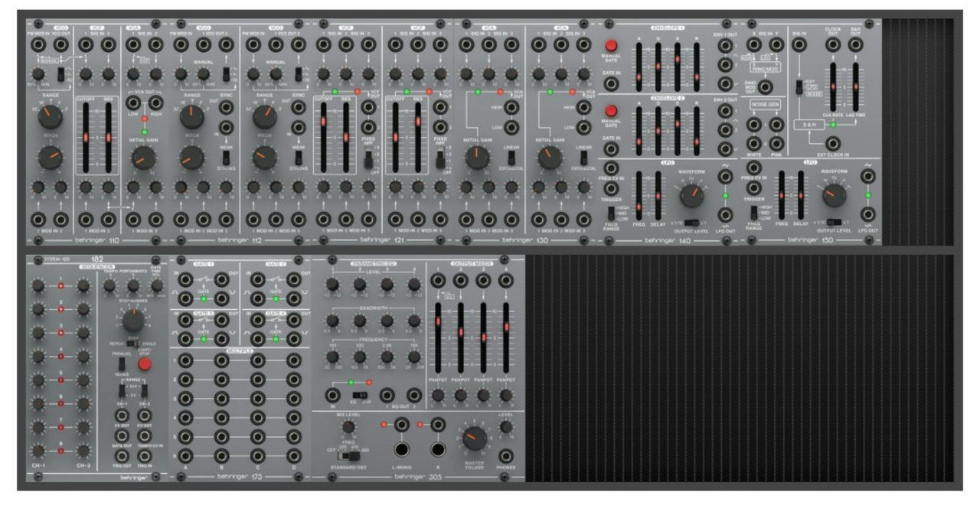The width and height of the screenshot is (980, 505).
Task: Click the DELAY slider on module 150 LFO
Action: click(x=801, y=196)
